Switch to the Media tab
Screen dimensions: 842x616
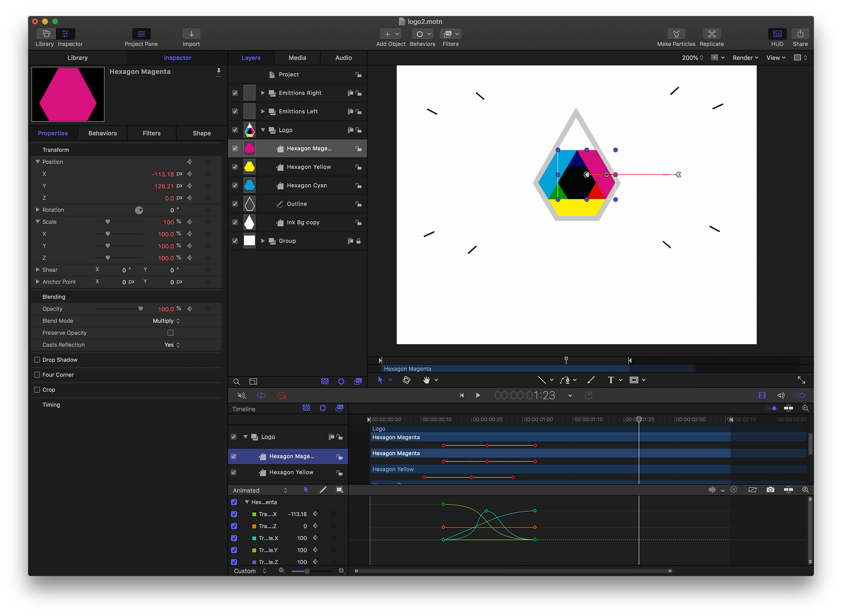pyautogui.click(x=297, y=58)
